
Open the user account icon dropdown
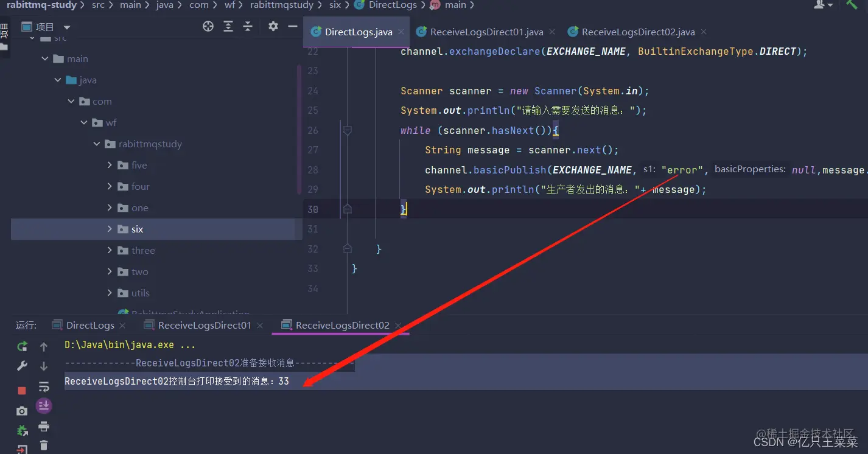point(823,4)
